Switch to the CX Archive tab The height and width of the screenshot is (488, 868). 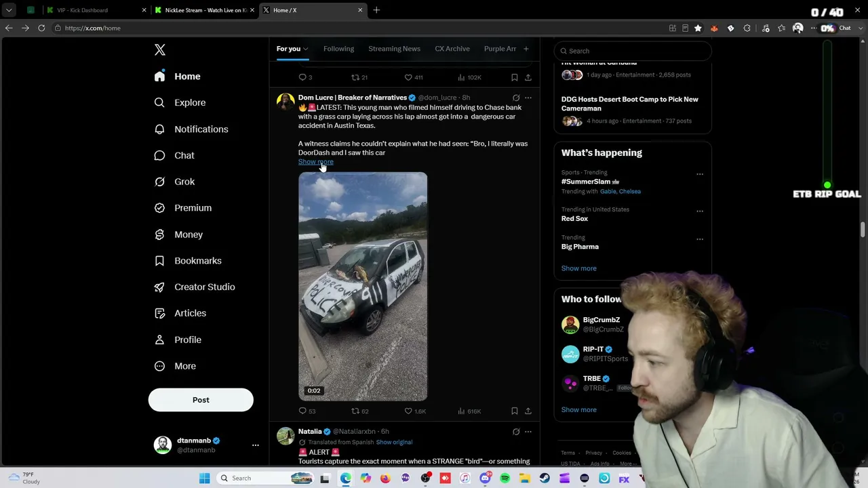point(452,49)
